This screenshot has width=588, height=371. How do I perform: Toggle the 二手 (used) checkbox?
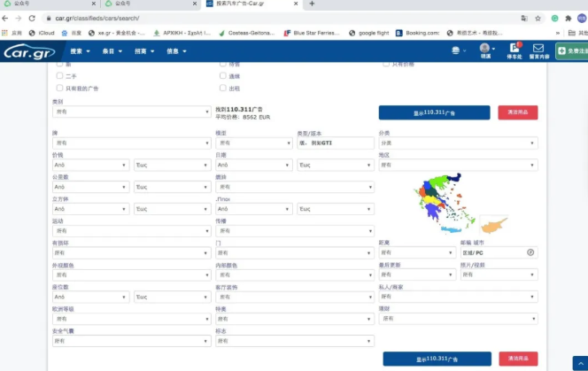point(59,76)
